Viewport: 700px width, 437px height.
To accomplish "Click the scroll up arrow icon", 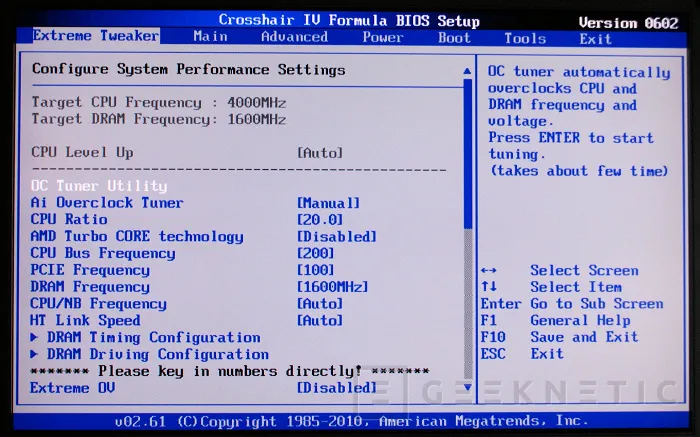I will [x=467, y=71].
